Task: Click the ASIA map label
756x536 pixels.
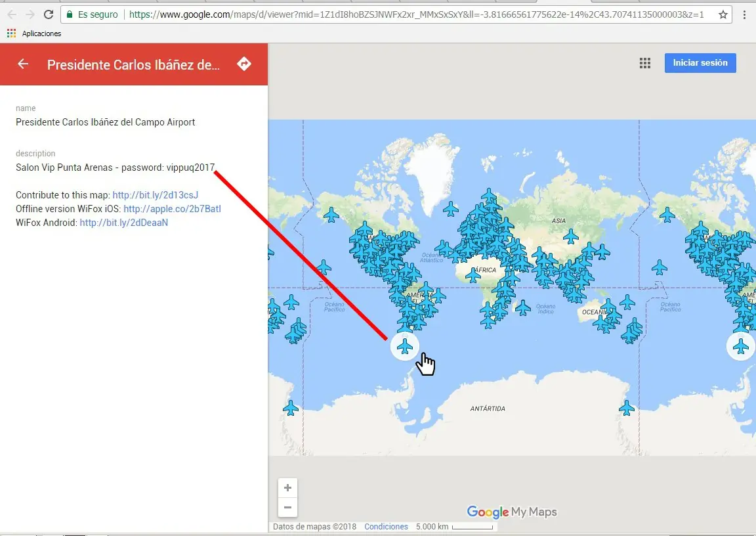Action: (558, 221)
